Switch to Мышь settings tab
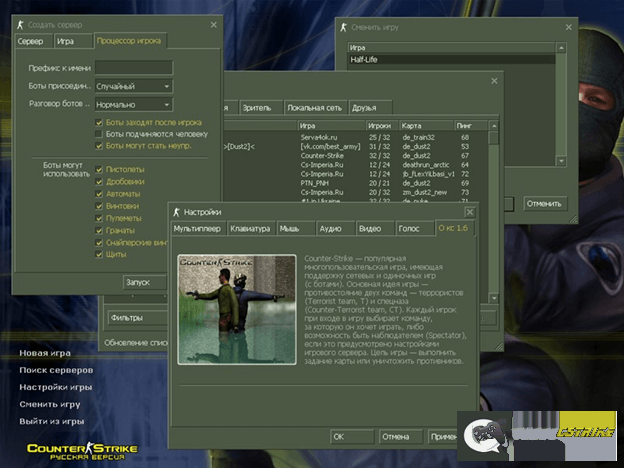624x468 pixels. [295, 229]
